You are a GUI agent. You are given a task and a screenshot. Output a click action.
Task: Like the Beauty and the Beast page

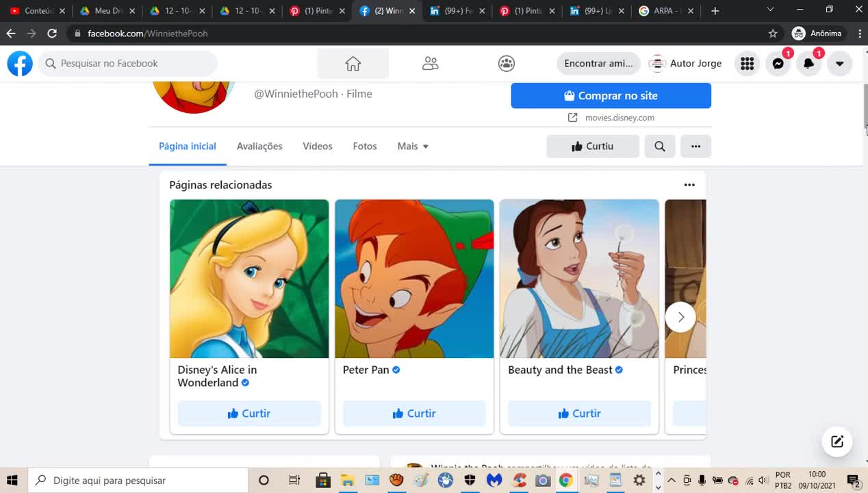tap(579, 414)
